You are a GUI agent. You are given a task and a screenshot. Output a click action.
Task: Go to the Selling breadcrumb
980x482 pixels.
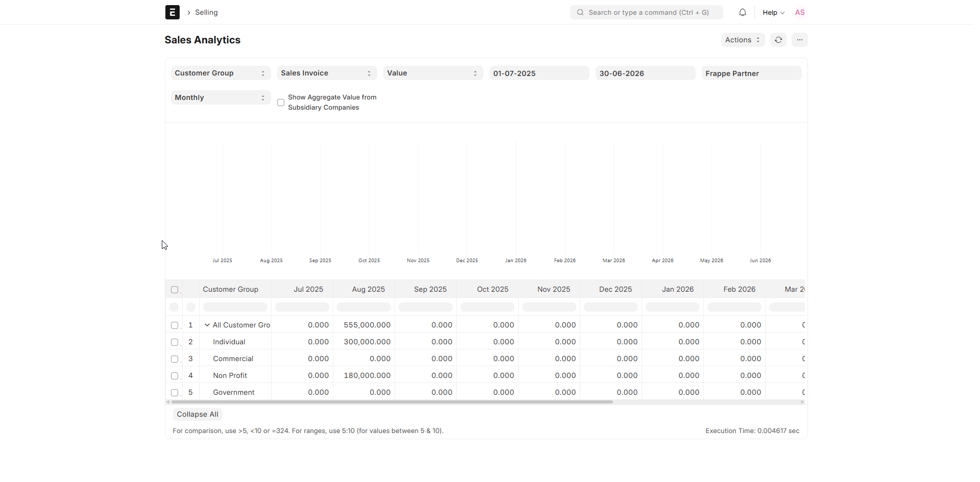coord(206,12)
